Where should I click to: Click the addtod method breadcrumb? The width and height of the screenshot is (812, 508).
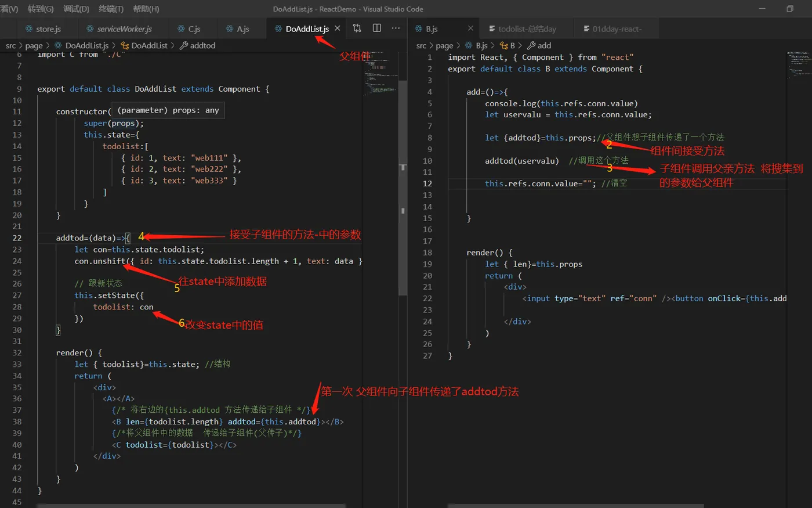pyautogui.click(x=202, y=45)
